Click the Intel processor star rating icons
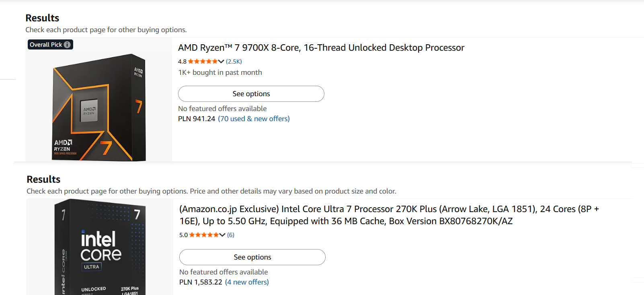644x295 pixels. click(204, 235)
